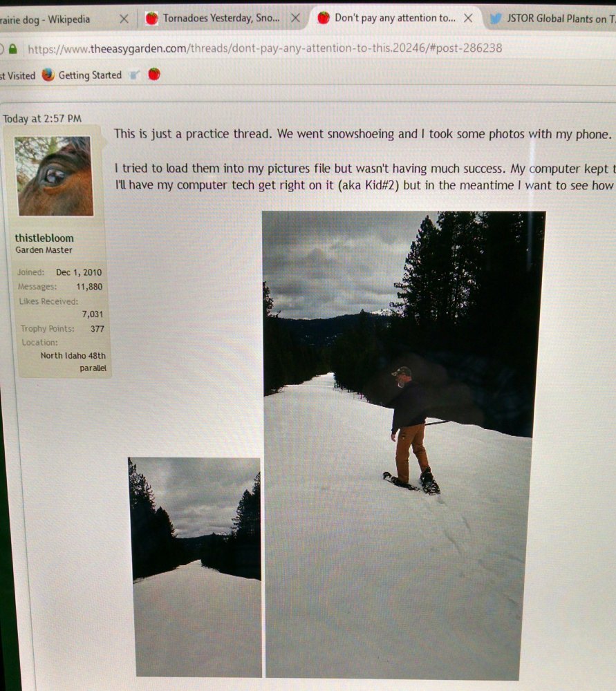Open the Most Visited bookmarks folder

18,76
